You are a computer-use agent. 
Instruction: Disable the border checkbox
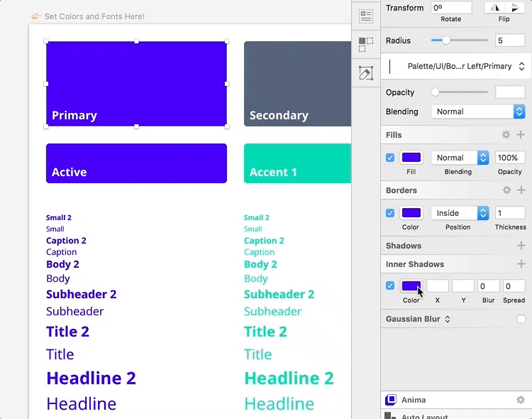click(x=390, y=213)
